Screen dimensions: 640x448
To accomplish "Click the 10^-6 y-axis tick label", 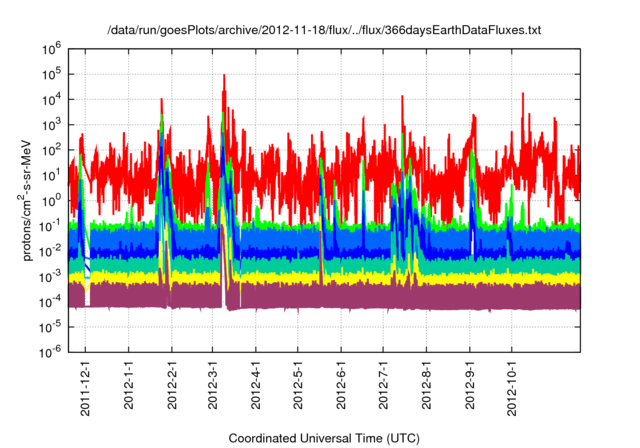I will pyautogui.click(x=49, y=352).
